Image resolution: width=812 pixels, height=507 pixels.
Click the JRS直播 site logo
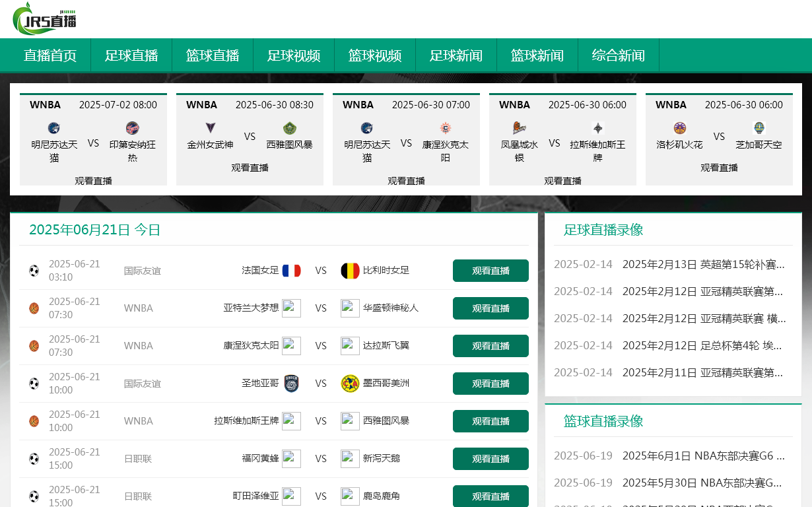coord(45,18)
